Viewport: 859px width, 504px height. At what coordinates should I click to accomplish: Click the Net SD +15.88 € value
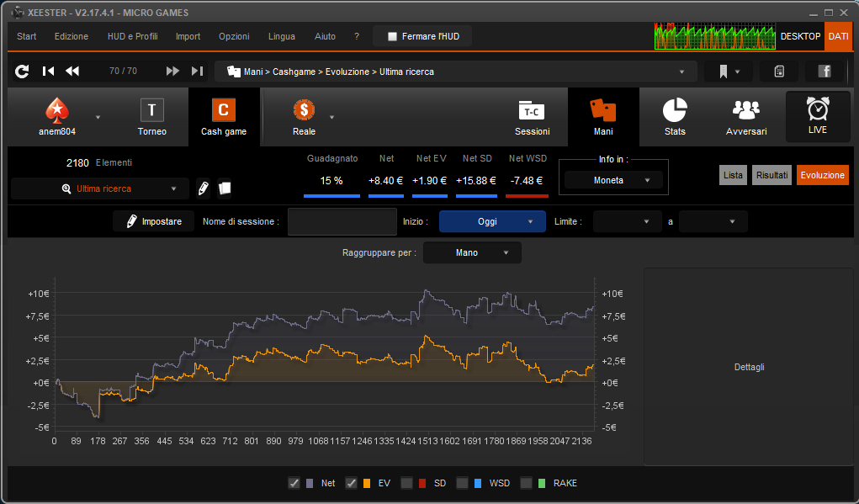click(x=476, y=181)
